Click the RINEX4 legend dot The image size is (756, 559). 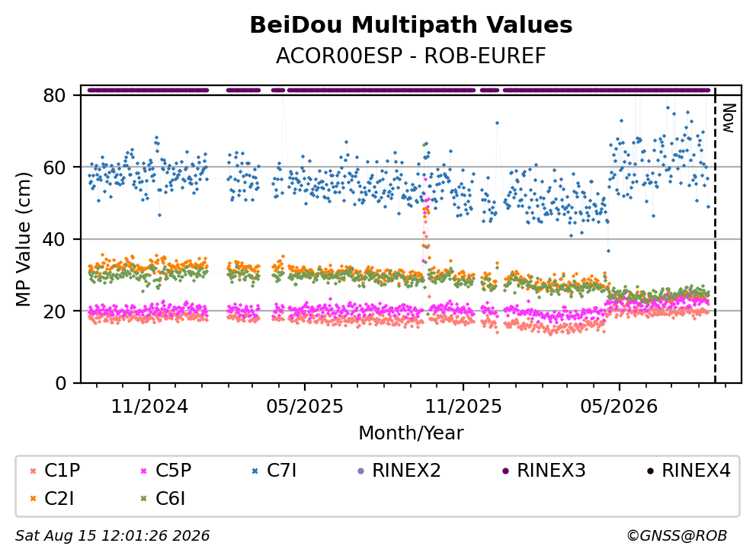[650, 471]
